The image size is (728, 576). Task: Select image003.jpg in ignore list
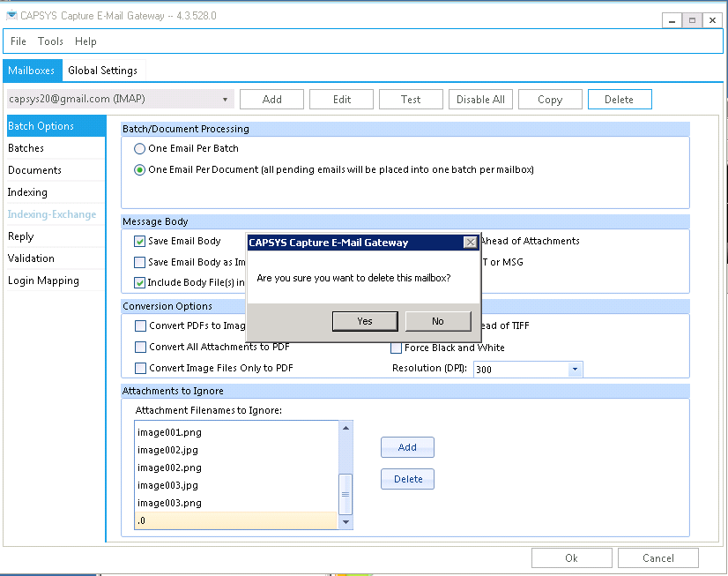236,485
